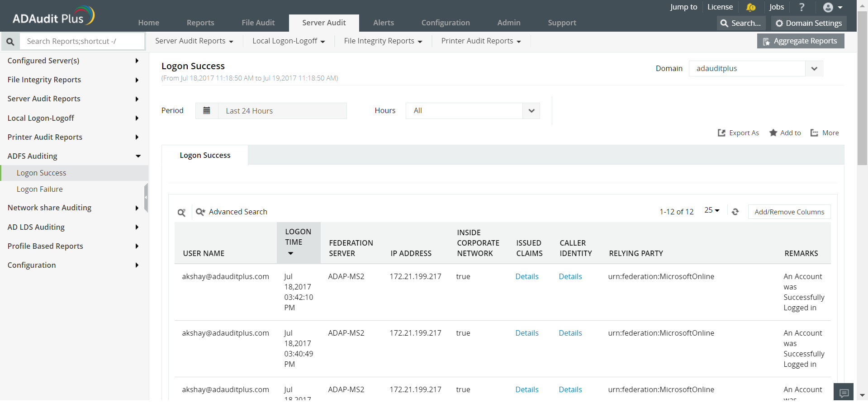This screenshot has width=868, height=403.
Task: Open the notifications bell icon
Action: (751, 7)
